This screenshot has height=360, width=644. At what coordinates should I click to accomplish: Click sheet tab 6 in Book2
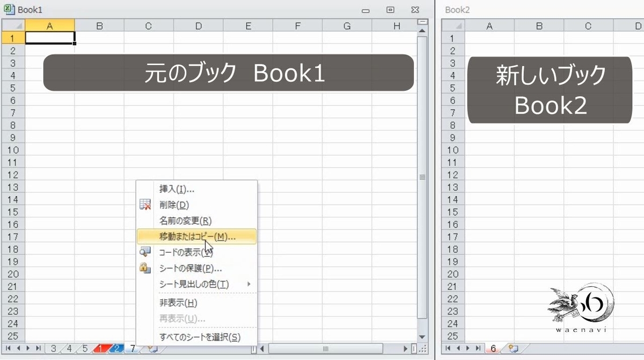(492, 349)
